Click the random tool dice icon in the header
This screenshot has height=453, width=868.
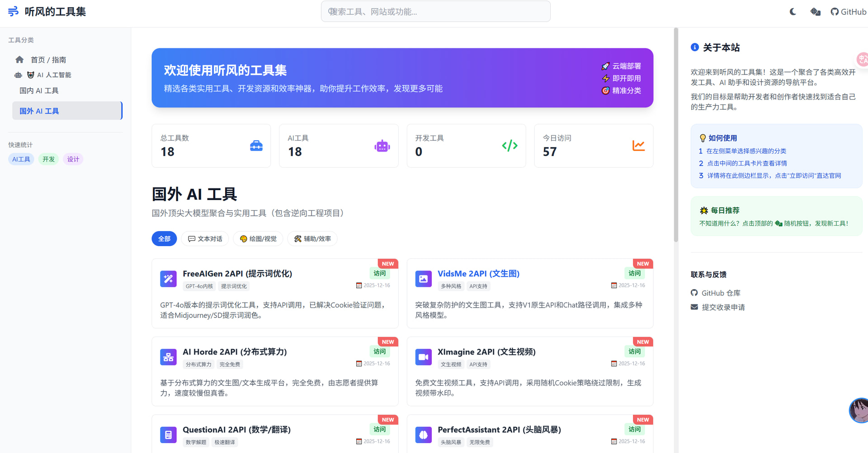tap(816, 12)
